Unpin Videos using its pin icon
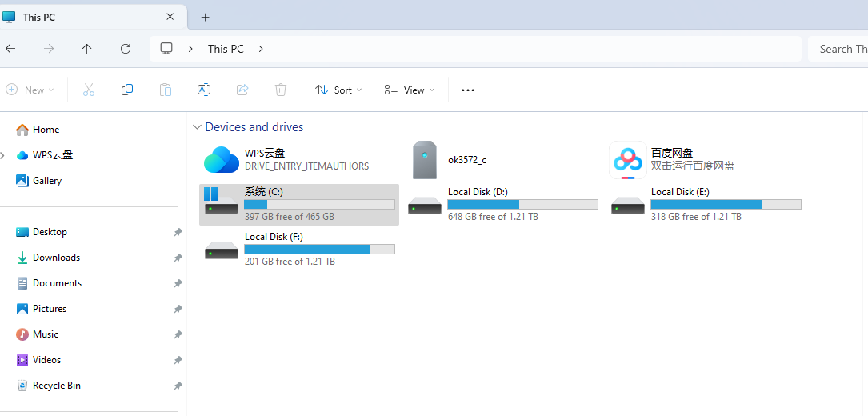This screenshot has width=868, height=416. click(178, 360)
